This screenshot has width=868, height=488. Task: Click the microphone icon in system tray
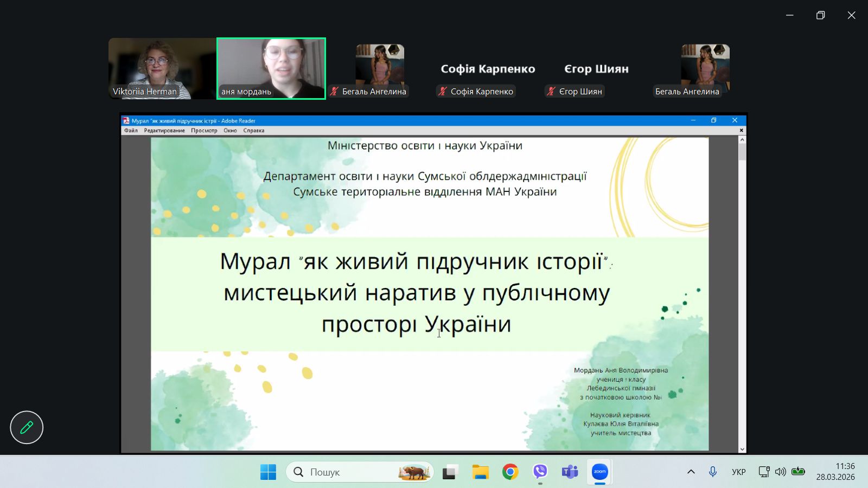(x=713, y=472)
